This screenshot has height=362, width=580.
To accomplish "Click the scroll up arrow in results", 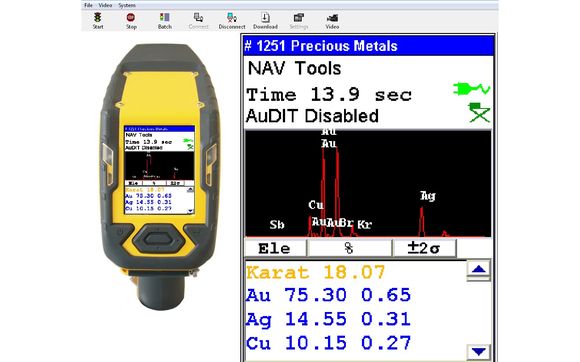I will tap(479, 269).
